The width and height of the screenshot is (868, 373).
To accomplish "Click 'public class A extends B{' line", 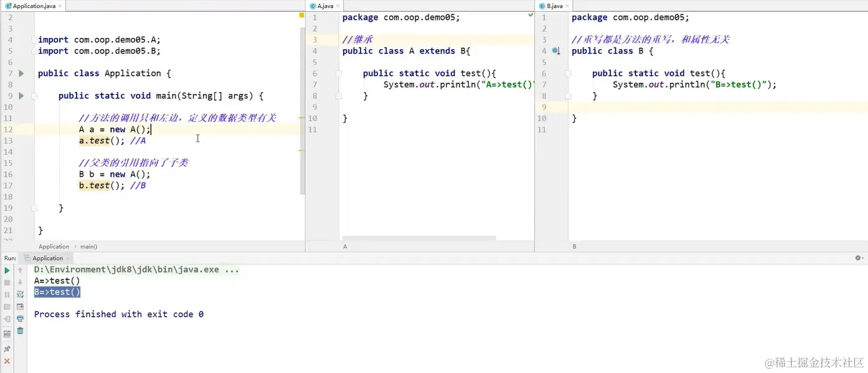I will [x=407, y=51].
